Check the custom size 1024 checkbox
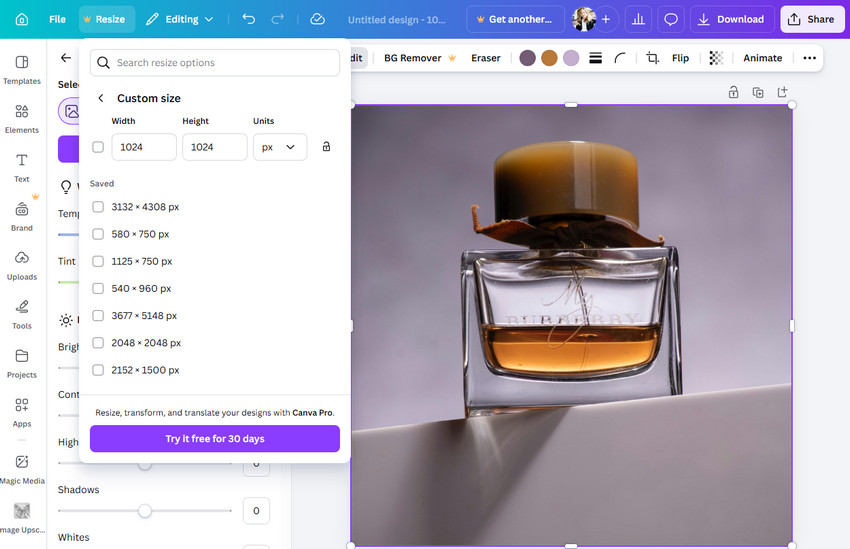 tap(98, 147)
